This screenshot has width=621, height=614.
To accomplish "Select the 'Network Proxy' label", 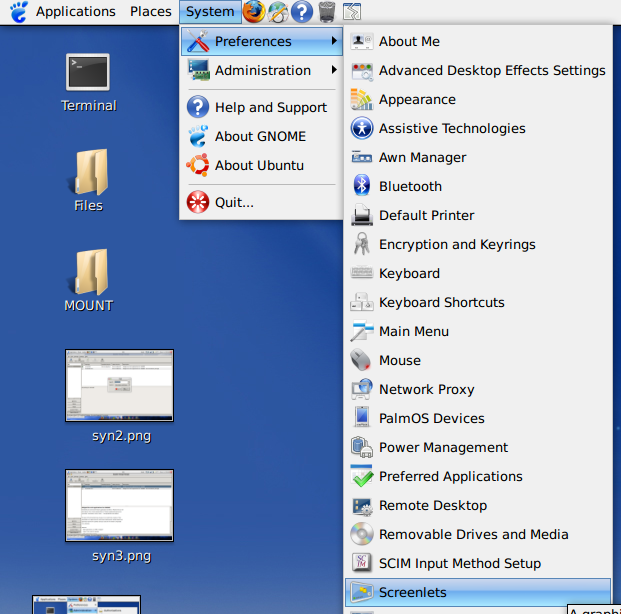I will 427,389.
